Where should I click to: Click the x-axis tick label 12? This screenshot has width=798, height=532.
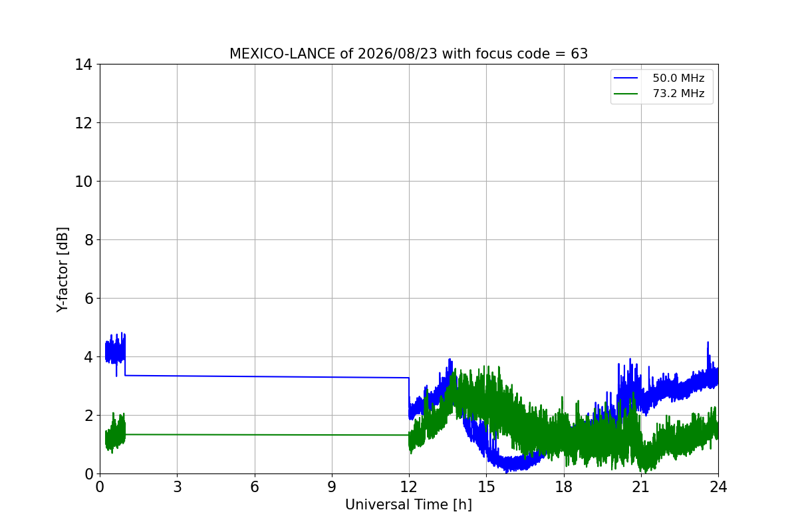pos(409,487)
